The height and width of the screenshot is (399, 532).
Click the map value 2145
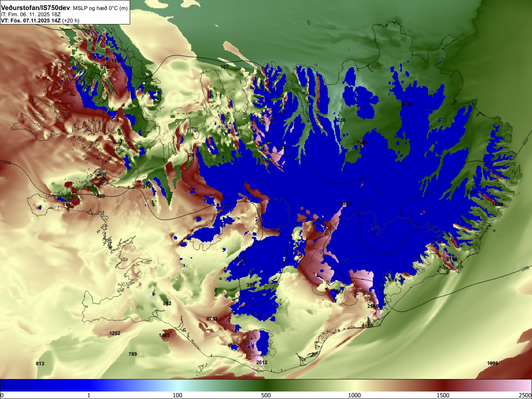pos(452,259)
